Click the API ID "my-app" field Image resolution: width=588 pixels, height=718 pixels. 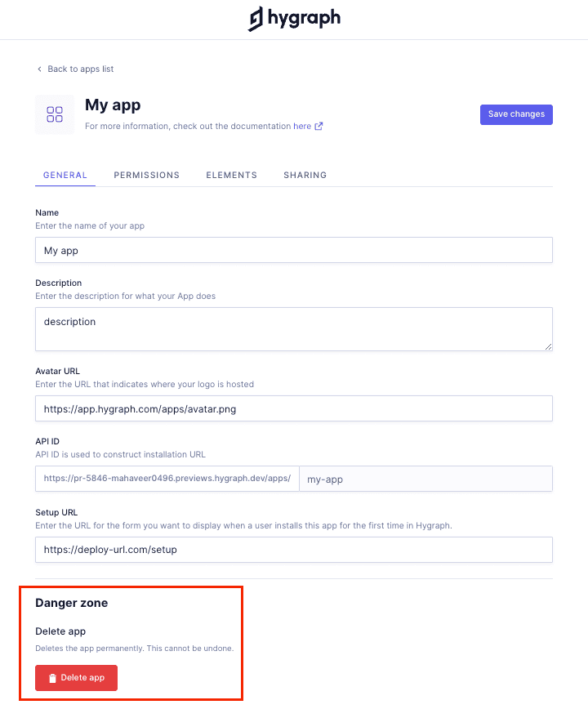425,479
